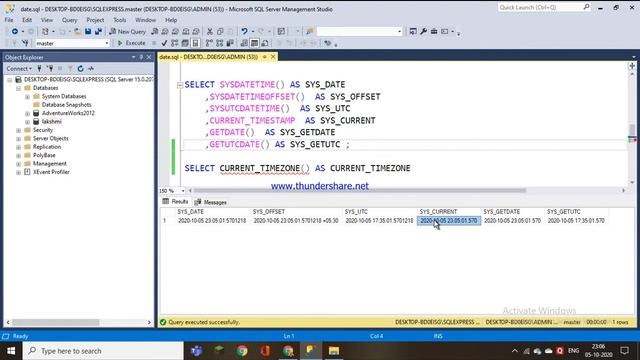Click the Parse checkmark icon

click(164, 43)
